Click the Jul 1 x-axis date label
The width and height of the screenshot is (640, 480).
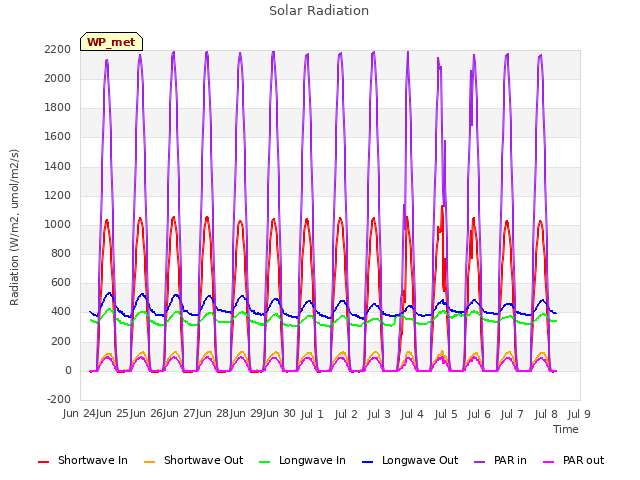312,414
